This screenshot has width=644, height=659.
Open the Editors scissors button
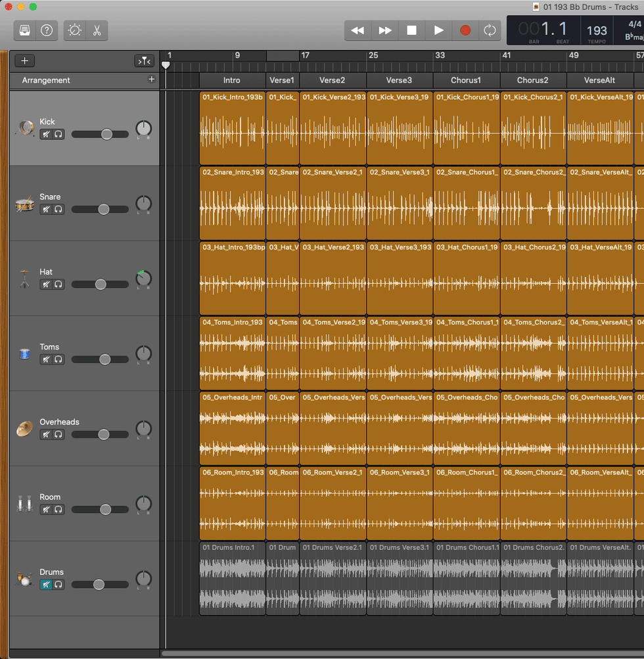tap(97, 30)
